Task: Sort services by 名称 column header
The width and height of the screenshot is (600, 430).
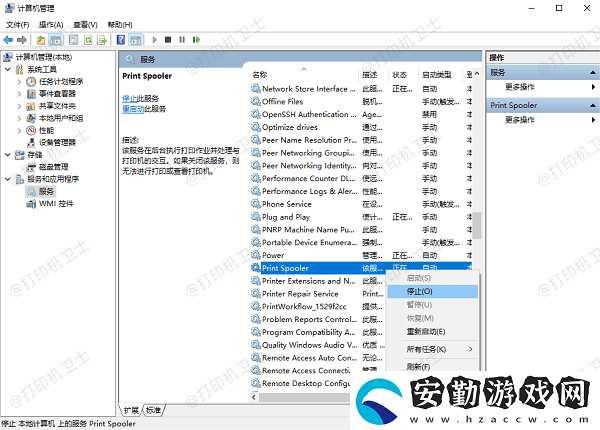Action: pyautogui.click(x=304, y=75)
